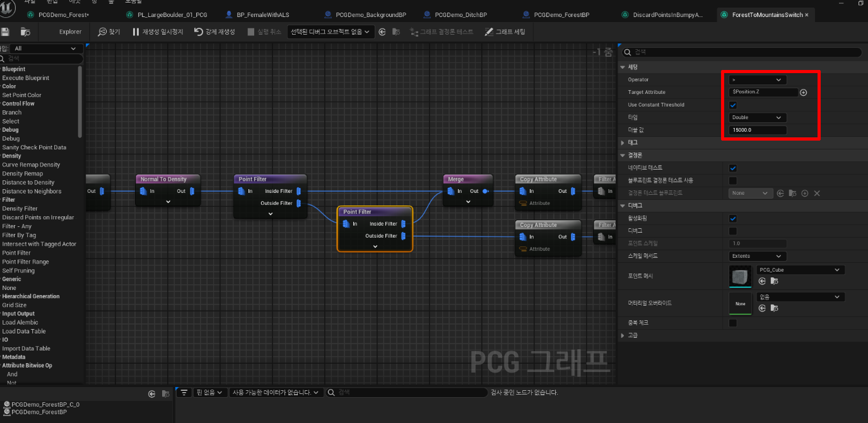Open the 그래프 세팅 graph settings
The width and height of the screenshot is (868, 423).
[x=505, y=32]
